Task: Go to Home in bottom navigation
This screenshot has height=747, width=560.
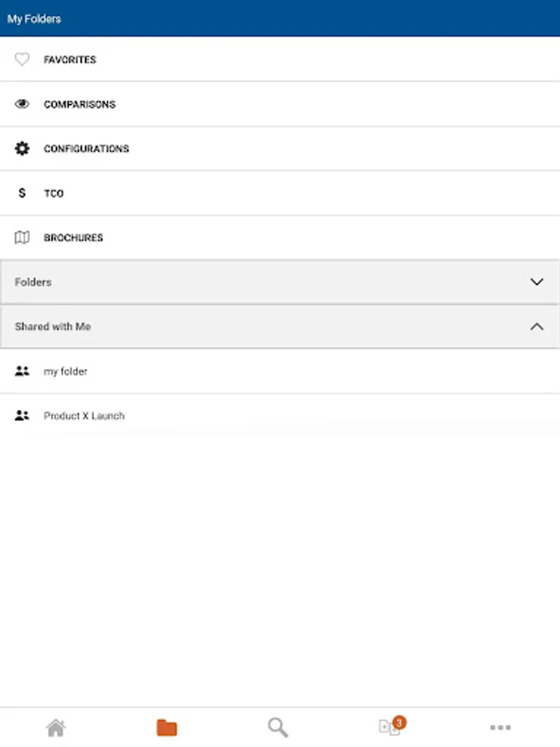Action: pos(55,727)
